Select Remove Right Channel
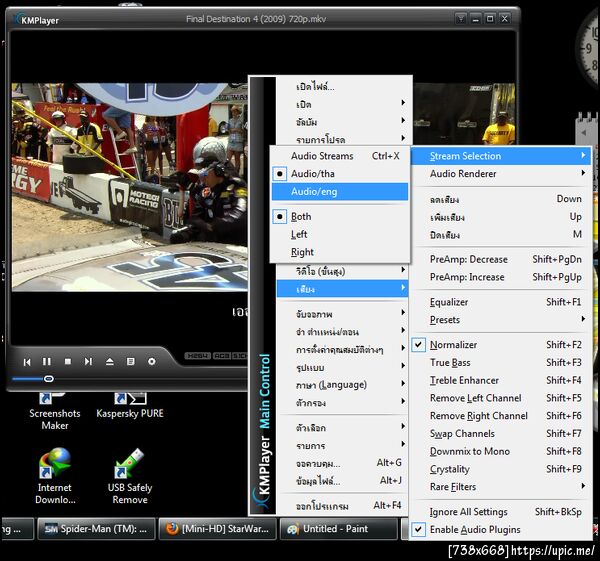Image resolution: width=600 pixels, height=561 pixels. point(501,416)
